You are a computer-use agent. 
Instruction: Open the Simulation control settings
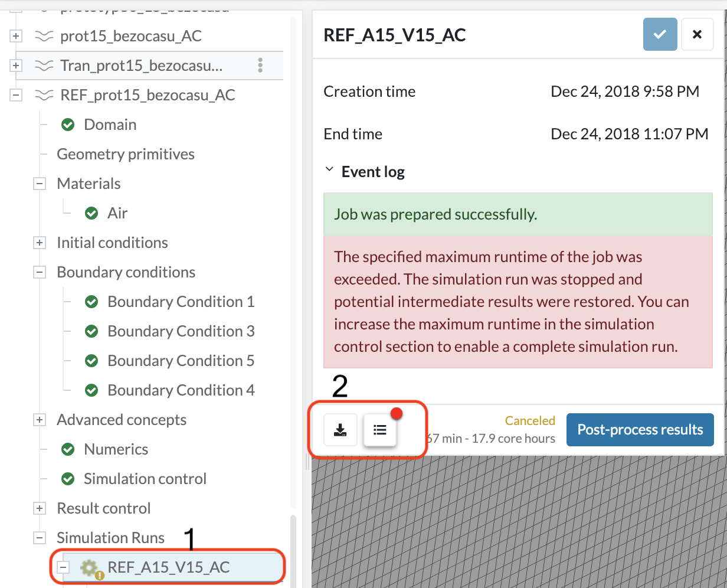point(145,479)
